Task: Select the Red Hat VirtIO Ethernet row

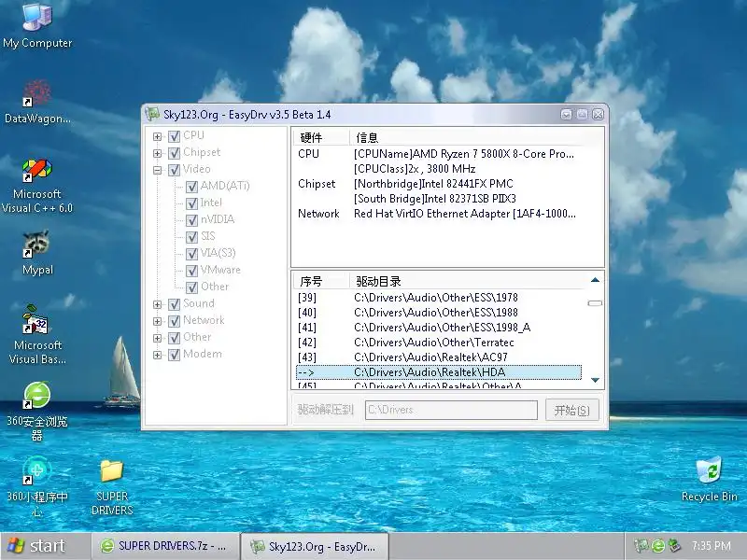Action: (439, 214)
